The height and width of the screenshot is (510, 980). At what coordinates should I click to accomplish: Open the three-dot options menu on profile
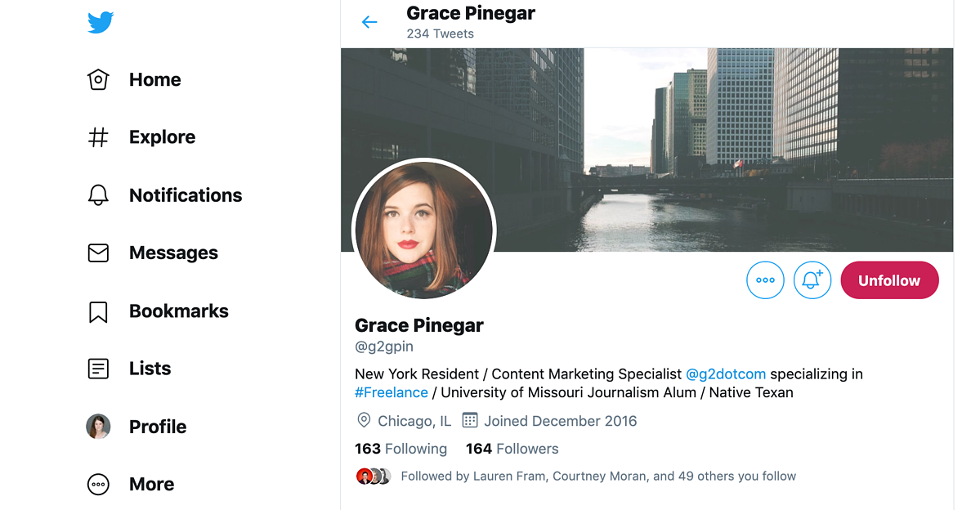pyautogui.click(x=765, y=280)
